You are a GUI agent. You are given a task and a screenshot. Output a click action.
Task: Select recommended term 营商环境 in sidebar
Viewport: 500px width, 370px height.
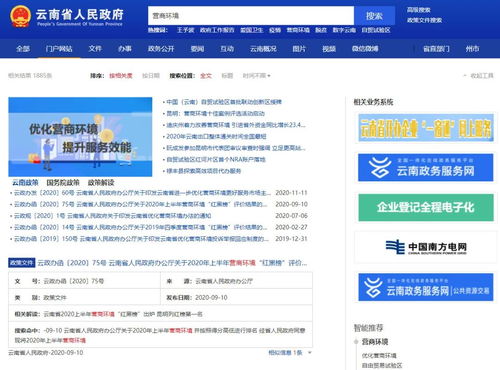[x=375, y=342]
